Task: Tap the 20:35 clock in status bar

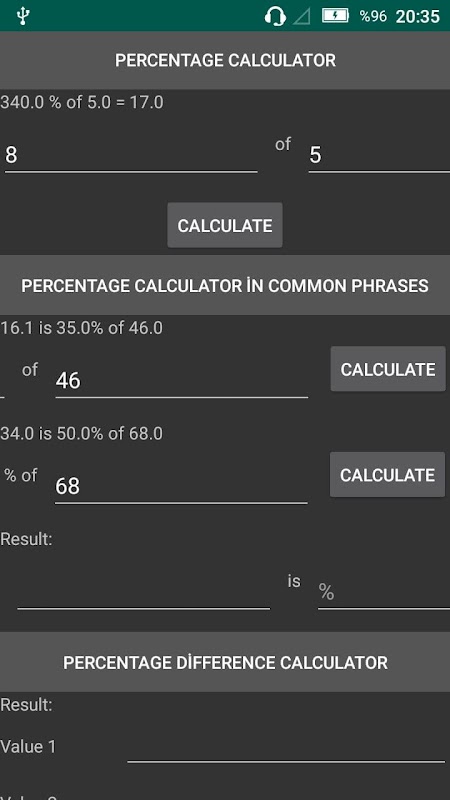Action: 418,16
